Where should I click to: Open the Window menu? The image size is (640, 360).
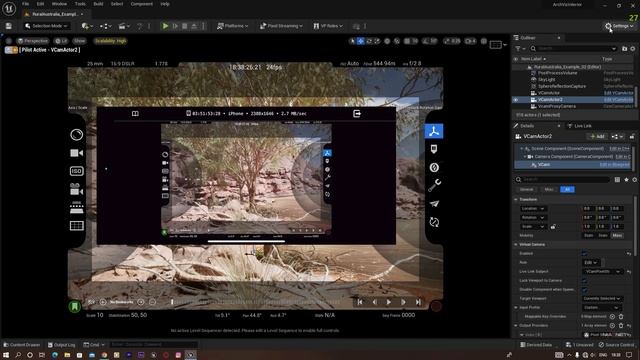click(x=59, y=4)
